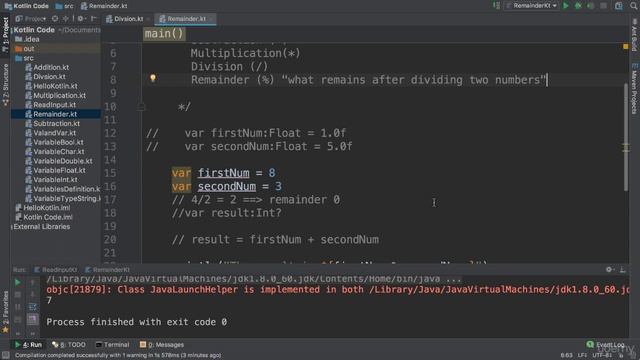The width and height of the screenshot is (640, 360).
Task: Close the Divsion.kt editor tab
Action: coord(147,19)
